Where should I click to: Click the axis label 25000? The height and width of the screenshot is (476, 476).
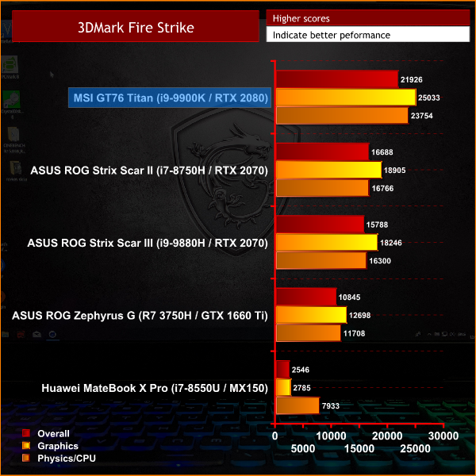pos(415,449)
